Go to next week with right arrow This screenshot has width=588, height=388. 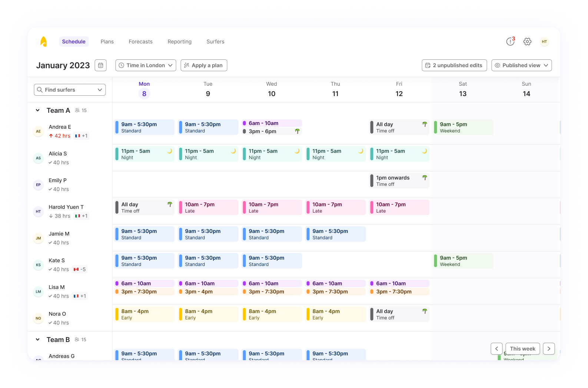549,349
